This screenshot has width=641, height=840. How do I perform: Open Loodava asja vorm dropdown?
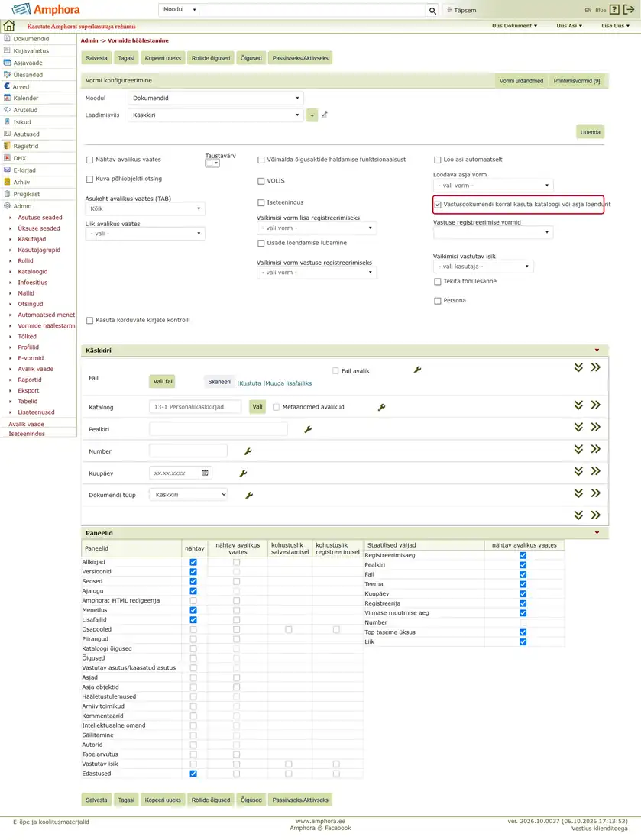coord(493,186)
